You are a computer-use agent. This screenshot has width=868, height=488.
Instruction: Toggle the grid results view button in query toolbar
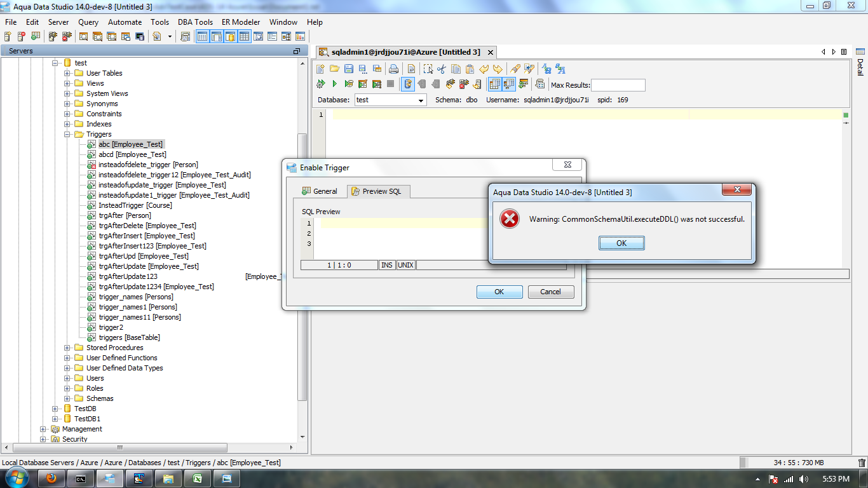pos(494,84)
